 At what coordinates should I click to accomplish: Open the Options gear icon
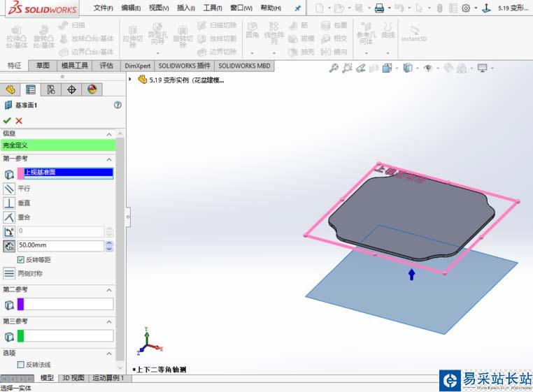pos(466,8)
